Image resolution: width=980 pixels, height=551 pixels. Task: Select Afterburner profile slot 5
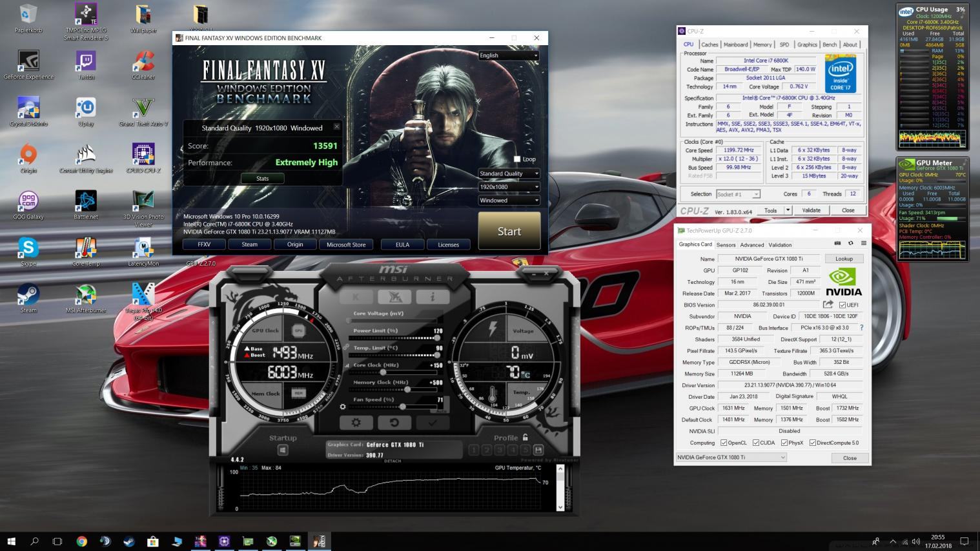[x=526, y=450]
